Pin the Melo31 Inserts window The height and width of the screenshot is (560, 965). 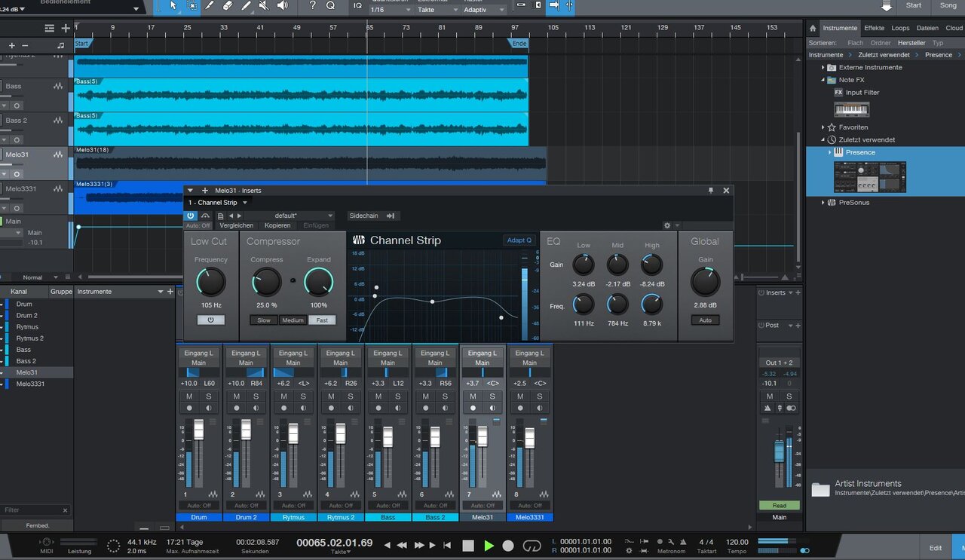pyautogui.click(x=710, y=191)
